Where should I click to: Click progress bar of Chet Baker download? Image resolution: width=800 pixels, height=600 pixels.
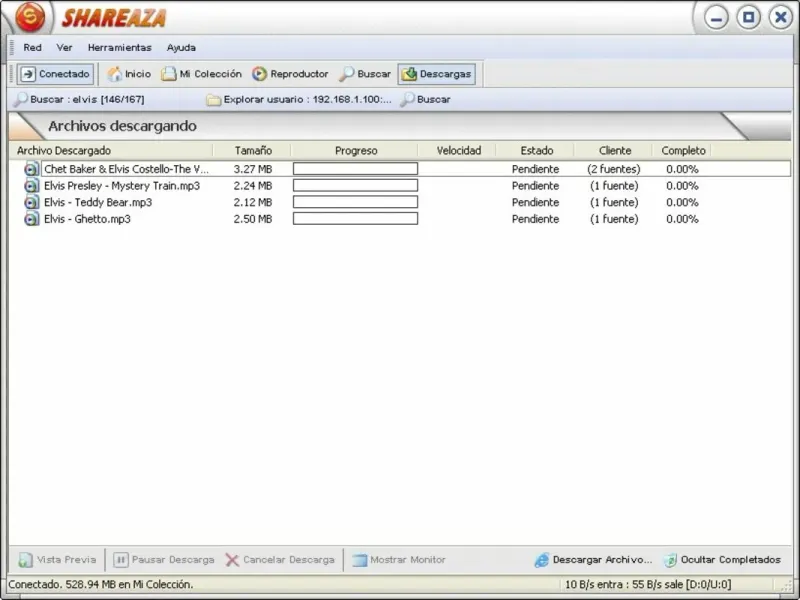(x=355, y=169)
